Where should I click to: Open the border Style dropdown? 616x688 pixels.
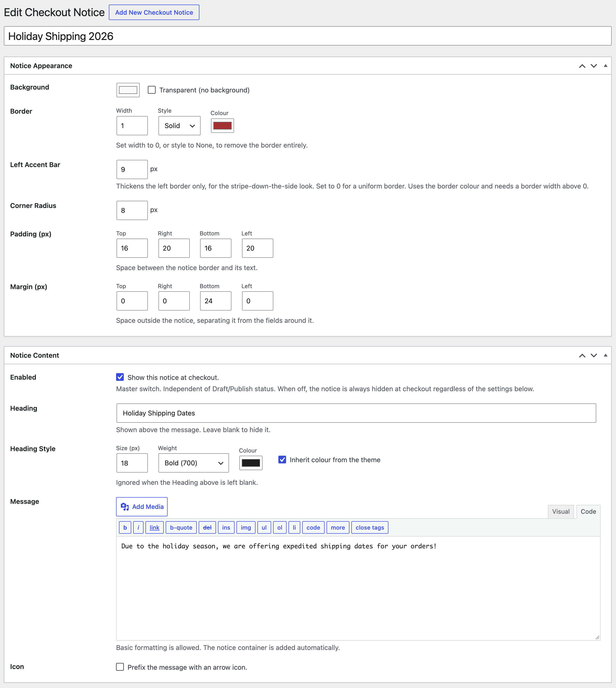[179, 126]
